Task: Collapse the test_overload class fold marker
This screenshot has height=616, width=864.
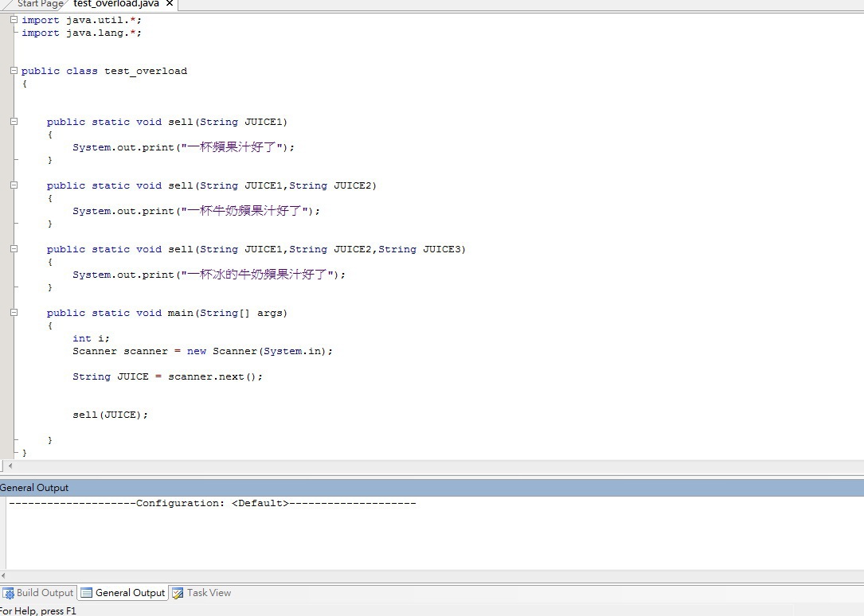Action: pos(14,71)
